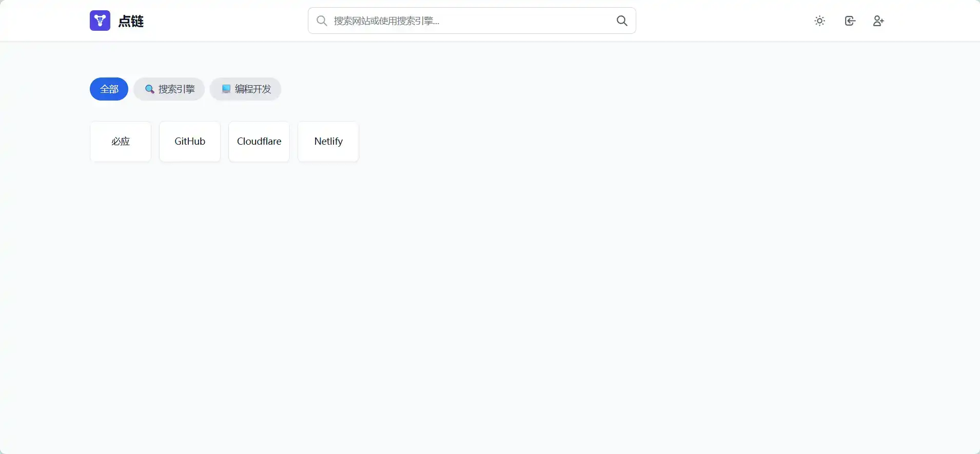Open the GitHub site card
The image size is (980, 454).
point(190,142)
